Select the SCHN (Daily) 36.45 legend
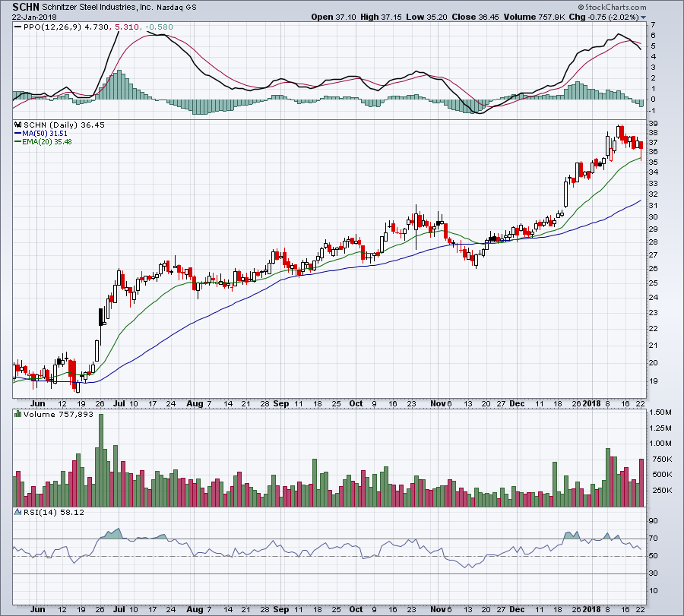 (64, 125)
